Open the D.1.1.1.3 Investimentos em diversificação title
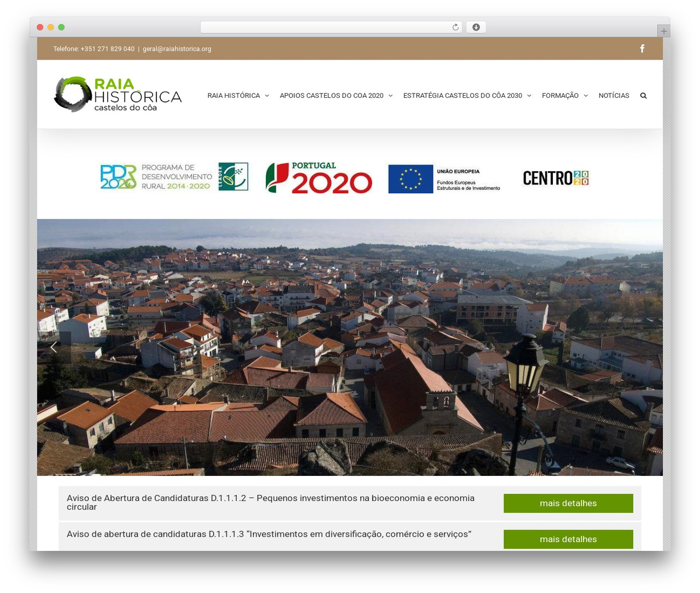Image resolution: width=700 pixels, height=593 pixels. tap(269, 534)
